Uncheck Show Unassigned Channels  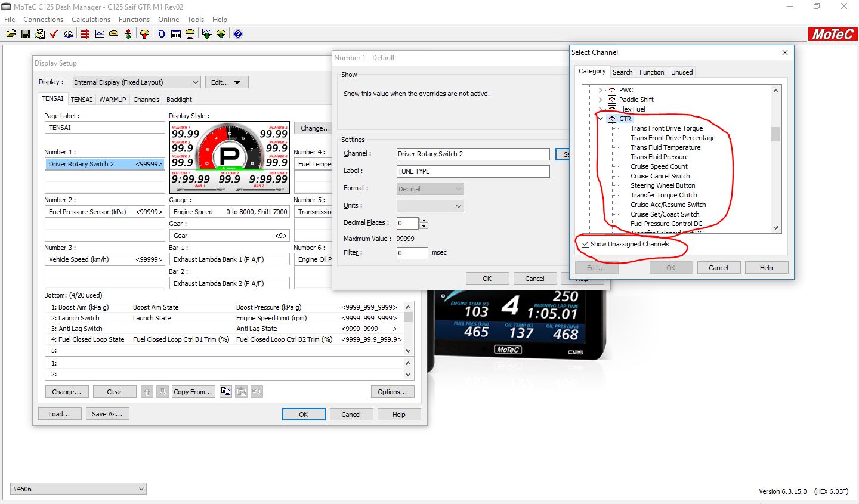[x=585, y=244]
